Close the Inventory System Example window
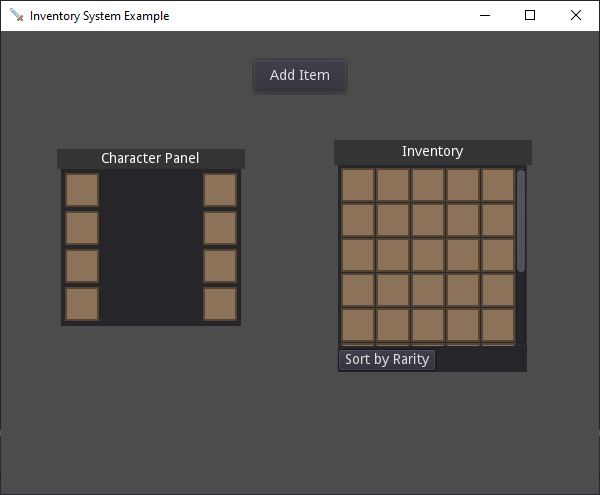This screenshot has width=600, height=495. coord(576,15)
